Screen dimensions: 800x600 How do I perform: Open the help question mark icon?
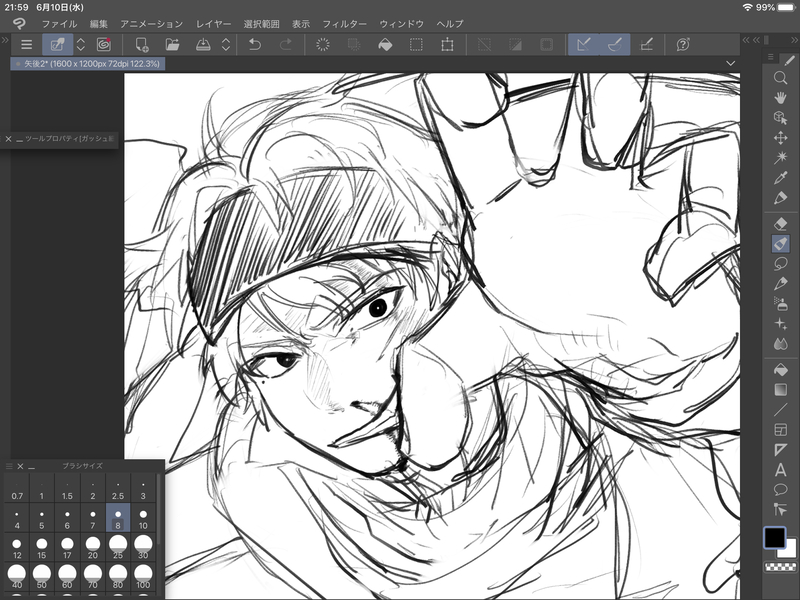[x=683, y=45]
